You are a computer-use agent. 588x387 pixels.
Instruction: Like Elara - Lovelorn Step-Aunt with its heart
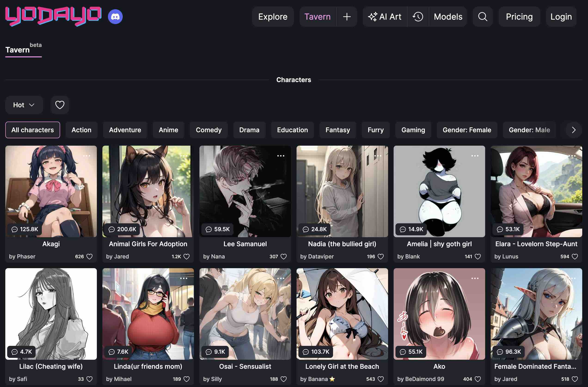[x=575, y=257]
